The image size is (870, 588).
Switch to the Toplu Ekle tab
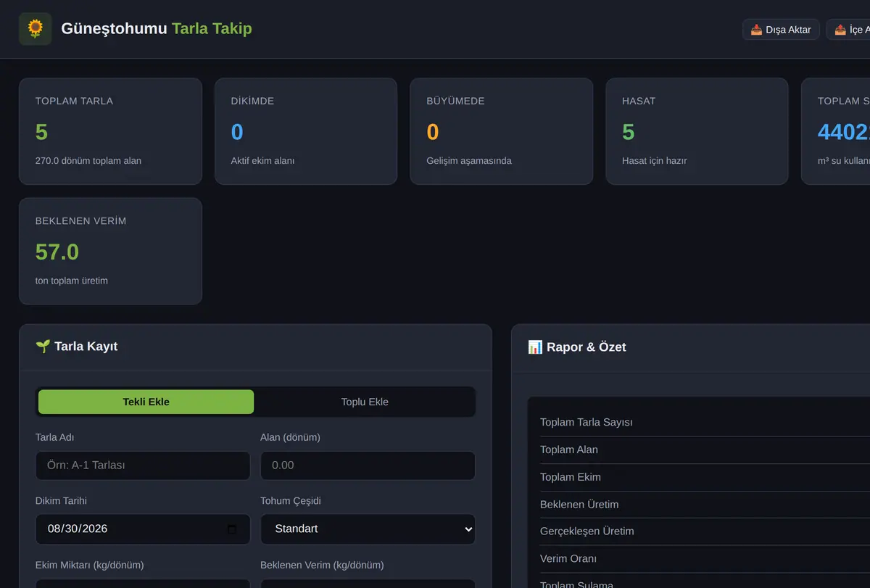365,402
